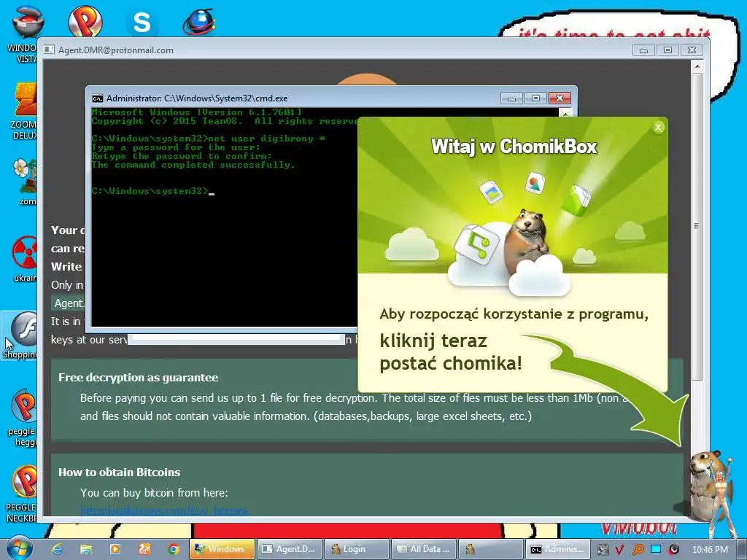
Task: Click inside the cmd command prompt line
Action: 152,191
